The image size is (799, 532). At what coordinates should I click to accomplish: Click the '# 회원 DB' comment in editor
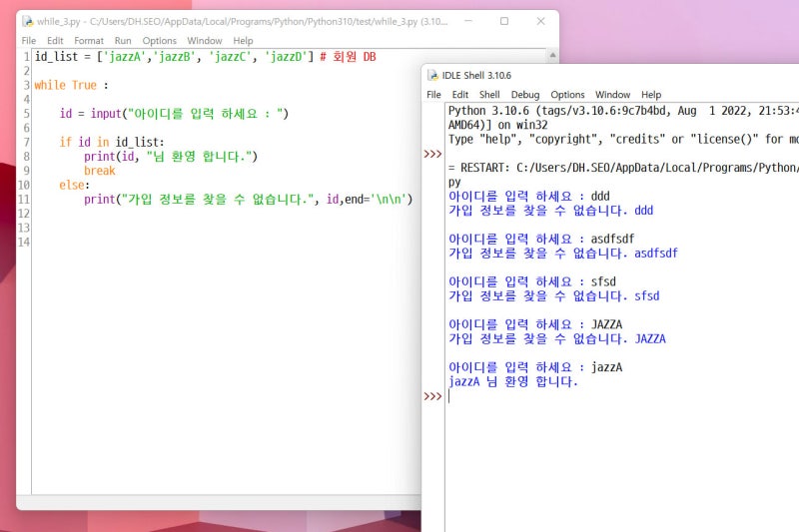click(348, 57)
